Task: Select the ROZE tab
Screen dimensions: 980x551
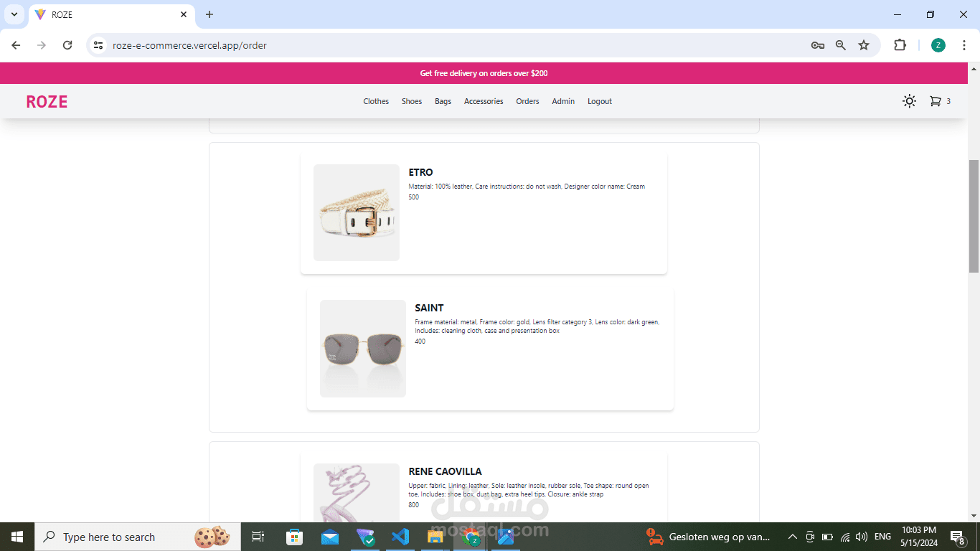Action: (111, 14)
